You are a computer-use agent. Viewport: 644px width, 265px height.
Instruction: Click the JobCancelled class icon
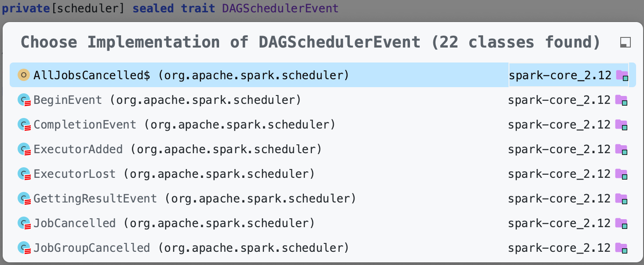point(24,224)
